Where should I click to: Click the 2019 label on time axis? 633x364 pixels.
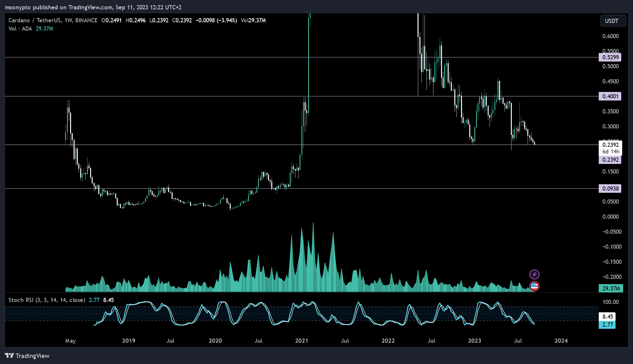tap(129, 341)
